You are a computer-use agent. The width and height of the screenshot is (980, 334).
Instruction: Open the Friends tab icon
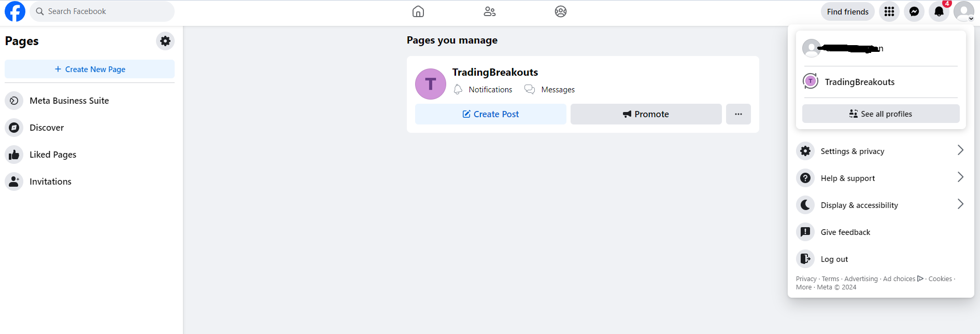tap(490, 11)
